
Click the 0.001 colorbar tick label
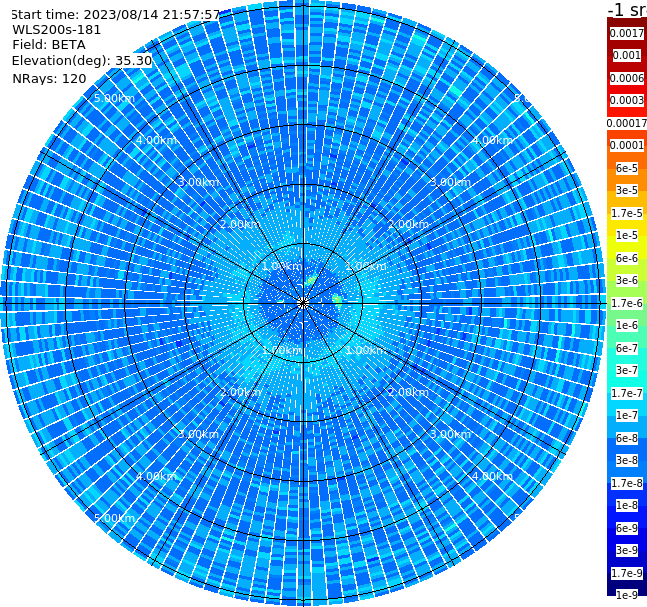[627, 55]
